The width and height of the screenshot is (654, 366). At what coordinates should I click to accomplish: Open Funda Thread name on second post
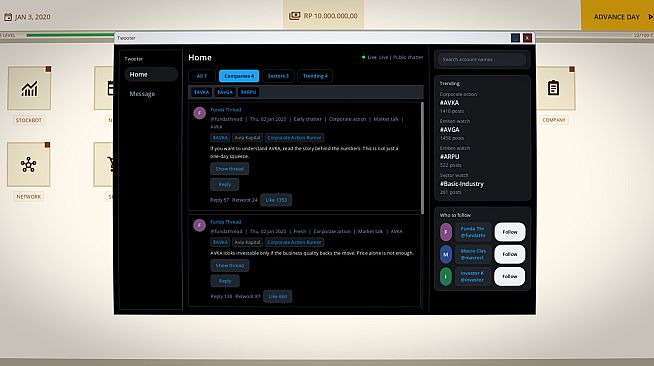point(226,222)
